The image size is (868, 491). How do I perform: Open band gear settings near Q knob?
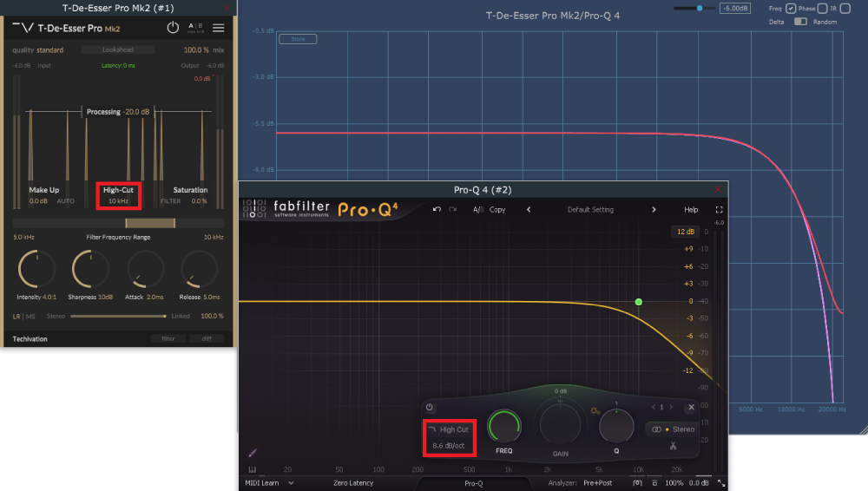(x=595, y=411)
